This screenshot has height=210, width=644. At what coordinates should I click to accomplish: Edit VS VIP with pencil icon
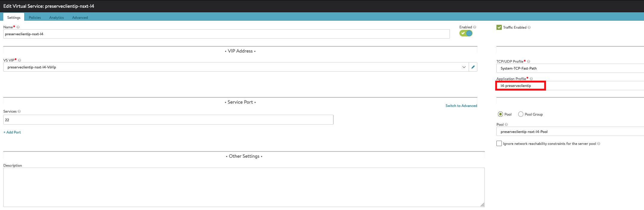tap(473, 67)
